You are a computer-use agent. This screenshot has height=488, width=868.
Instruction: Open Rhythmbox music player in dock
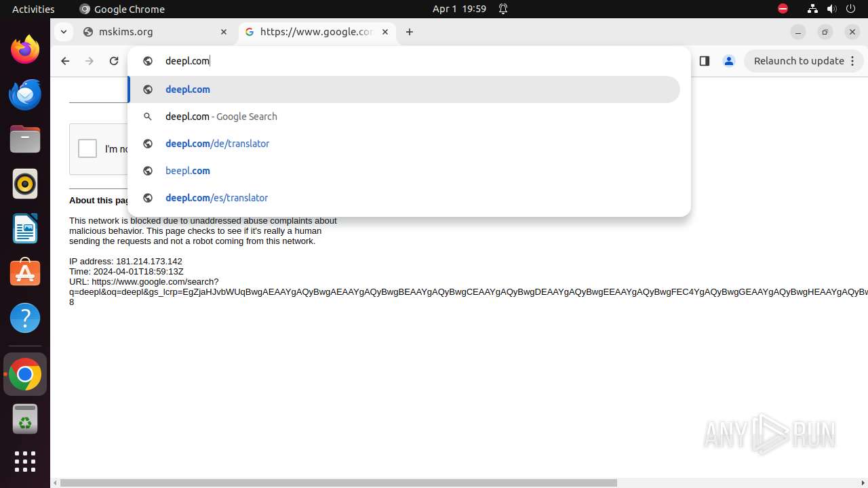[25, 184]
